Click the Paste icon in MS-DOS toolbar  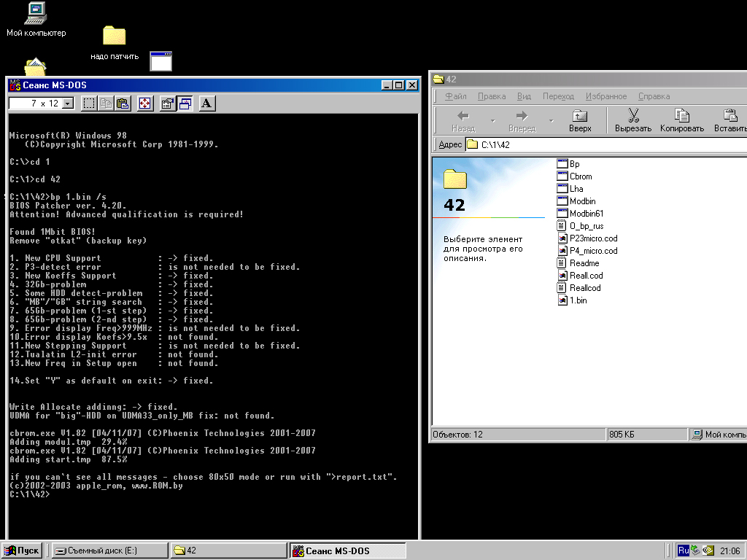click(x=123, y=104)
